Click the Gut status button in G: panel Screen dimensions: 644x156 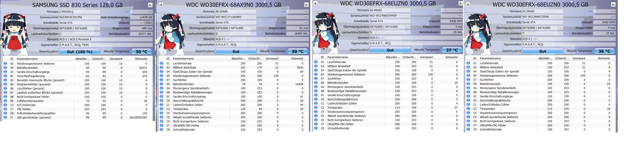pos(236,51)
